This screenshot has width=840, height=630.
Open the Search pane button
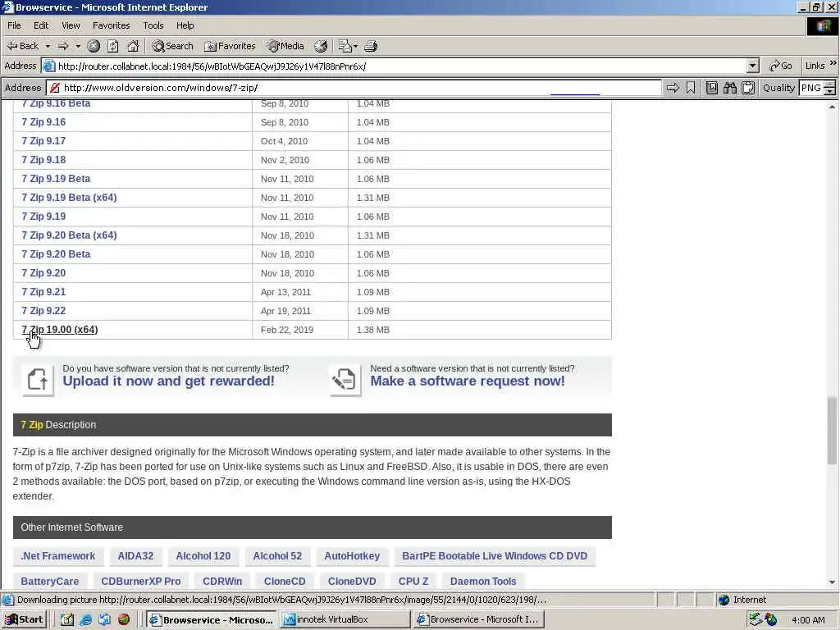172,46
